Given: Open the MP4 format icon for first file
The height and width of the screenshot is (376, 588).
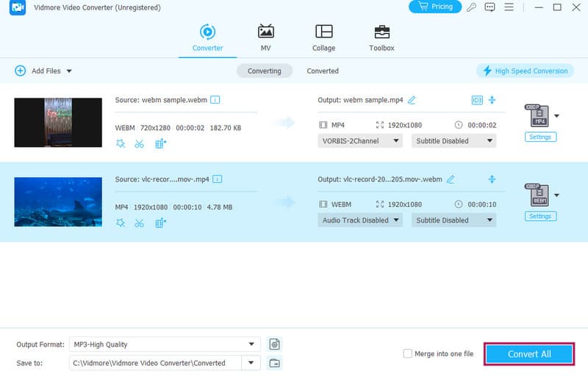Looking at the screenshot, I should 536,116.
